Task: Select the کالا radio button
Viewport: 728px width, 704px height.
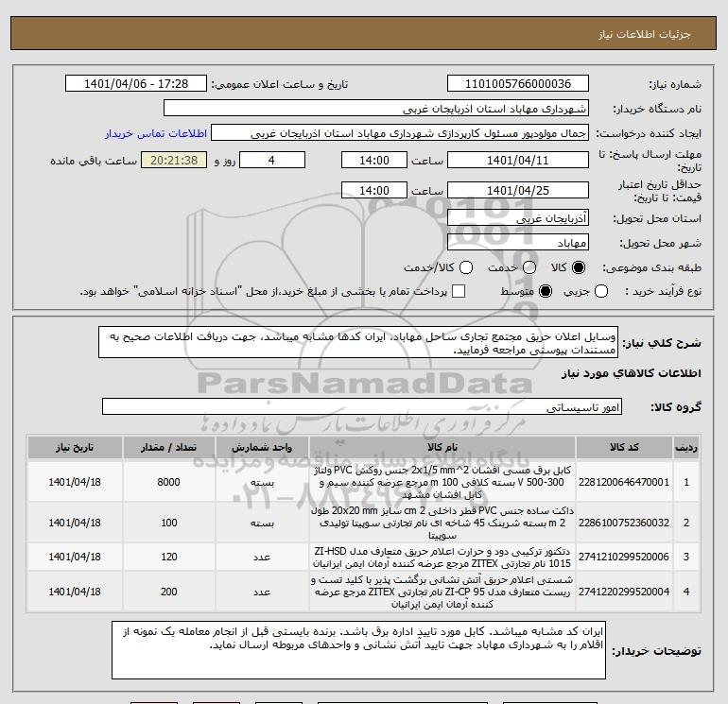Action: point(579,267)
